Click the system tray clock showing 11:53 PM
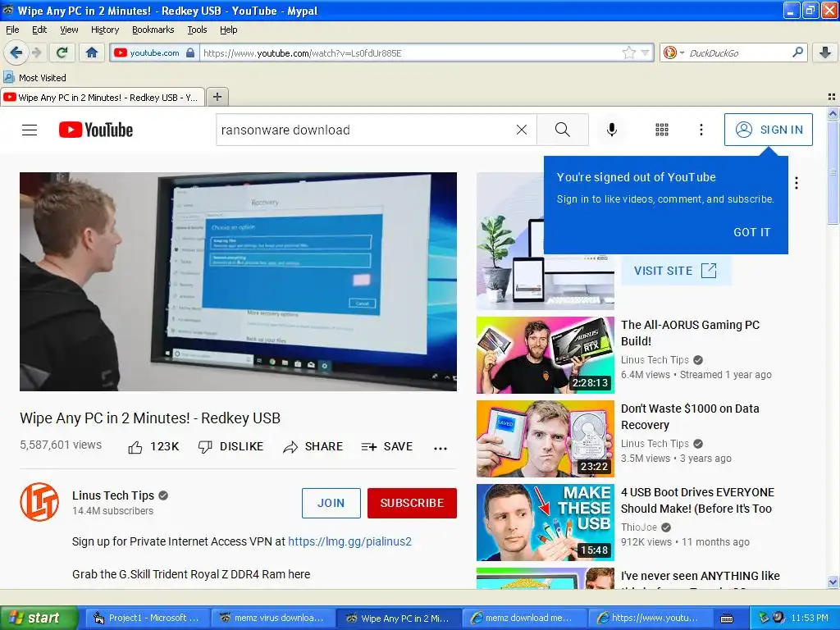840x630 pixels. pos(810,619)
